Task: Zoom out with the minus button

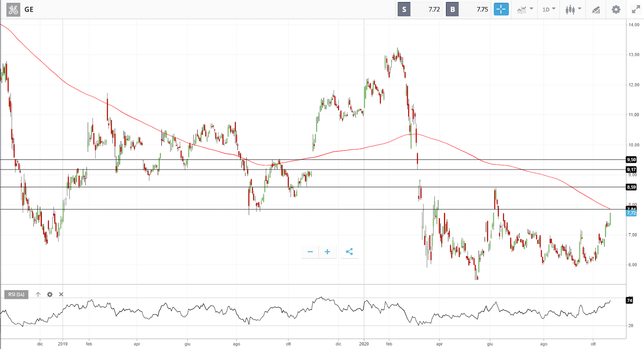Action: coord(310,252)
